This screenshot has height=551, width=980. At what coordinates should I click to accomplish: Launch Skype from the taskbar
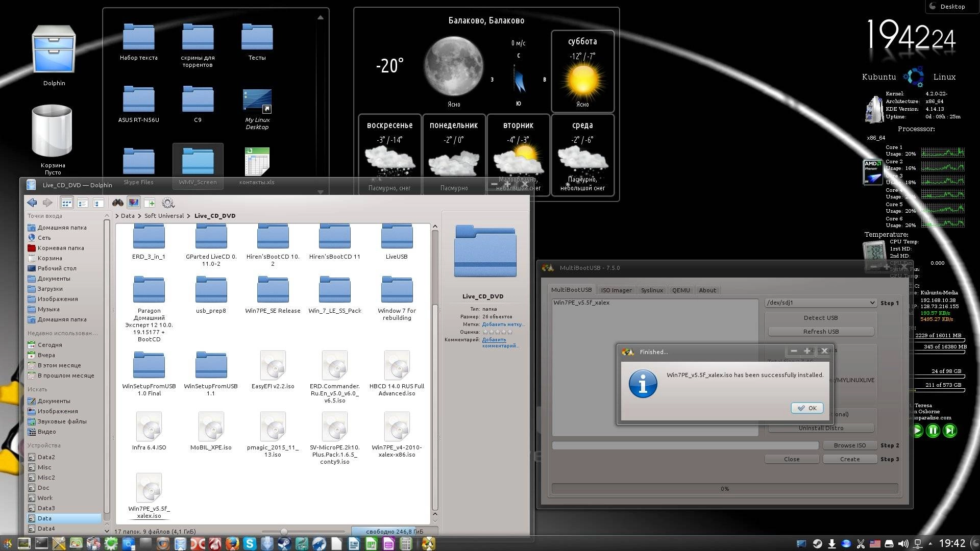tap(250, 544)
